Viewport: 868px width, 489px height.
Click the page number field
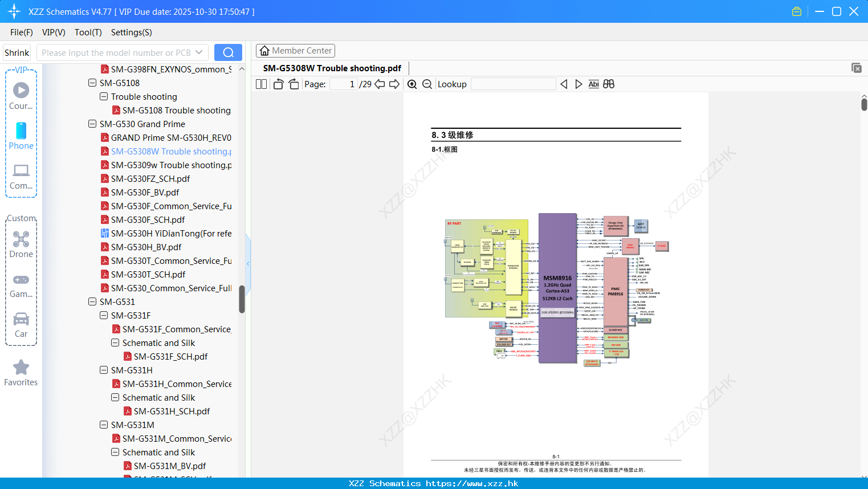coord(344,84)
